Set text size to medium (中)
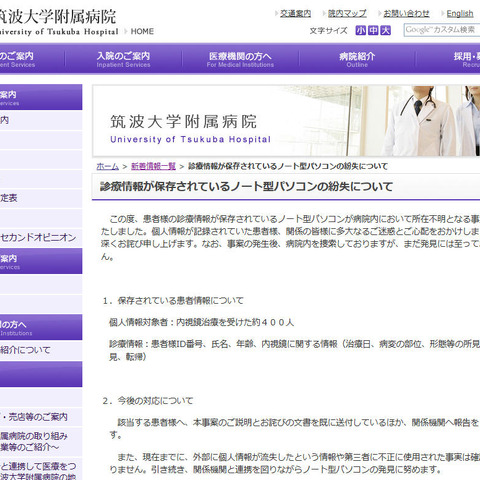Viewport: 480px width, 480px height. (373, 30)
